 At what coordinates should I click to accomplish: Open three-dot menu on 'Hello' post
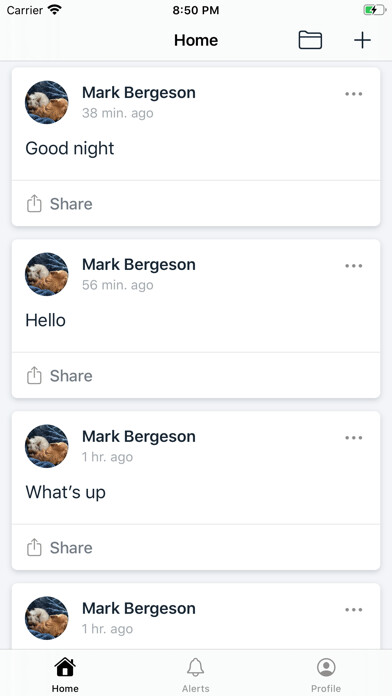pos(353,266)
